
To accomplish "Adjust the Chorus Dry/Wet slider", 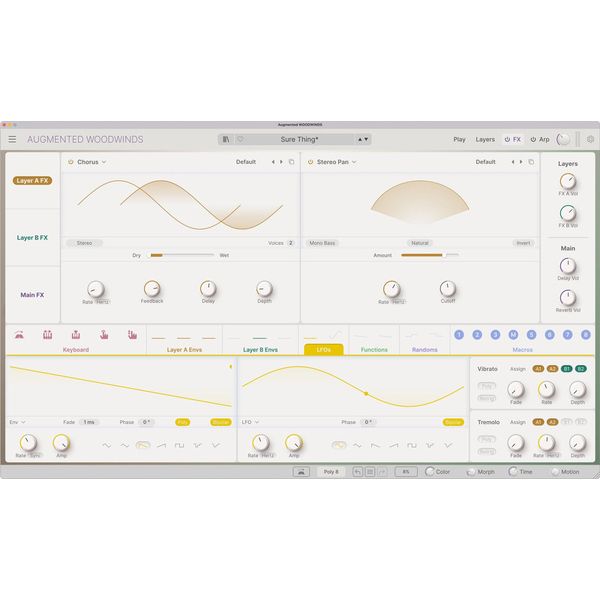I will (x=181, y=255).
